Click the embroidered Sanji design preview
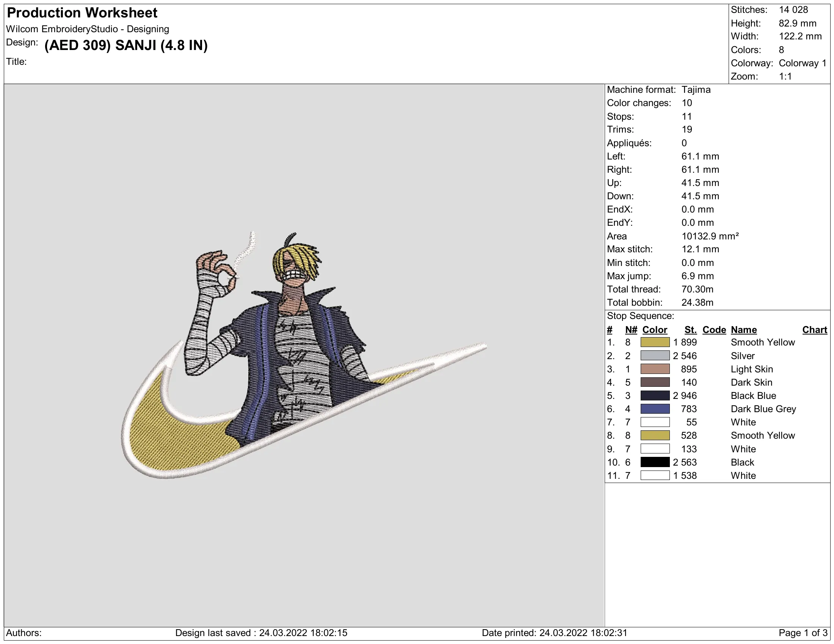 304,355
